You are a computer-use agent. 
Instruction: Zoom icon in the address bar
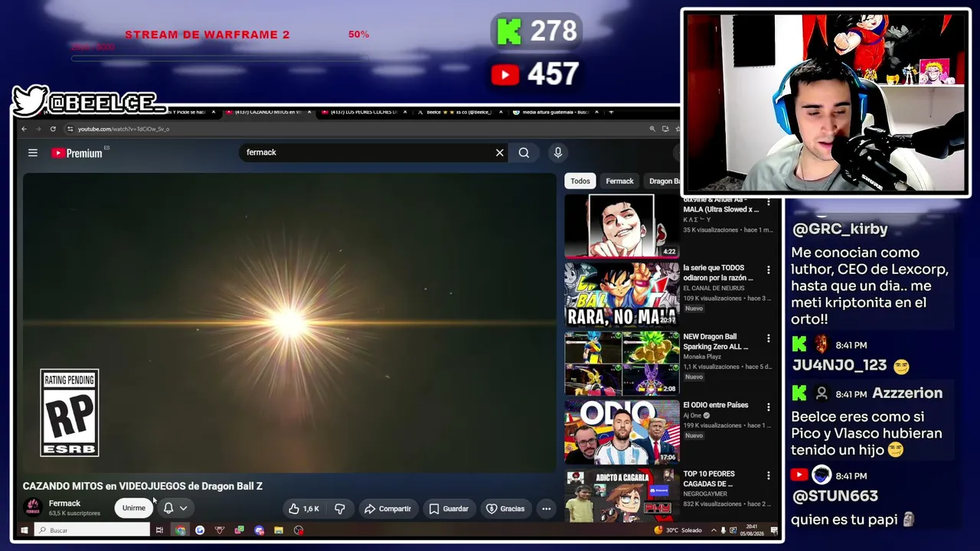point(652,129)
